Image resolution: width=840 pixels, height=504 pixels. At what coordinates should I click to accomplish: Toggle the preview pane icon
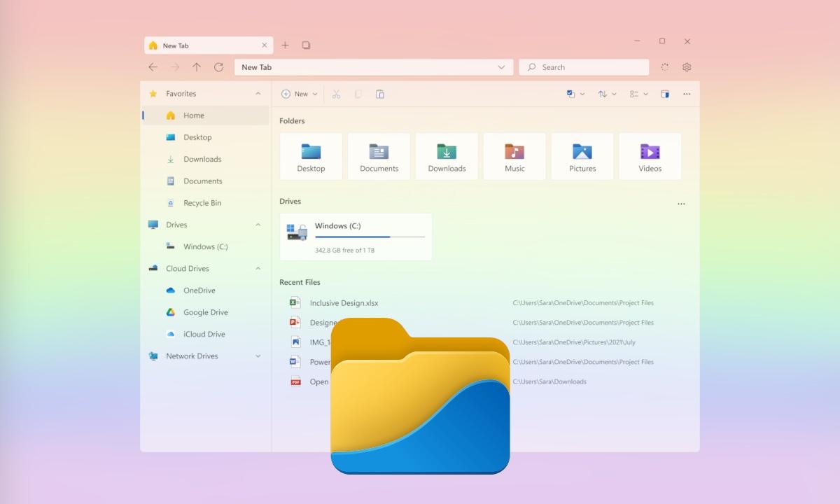tap(664, 93)
